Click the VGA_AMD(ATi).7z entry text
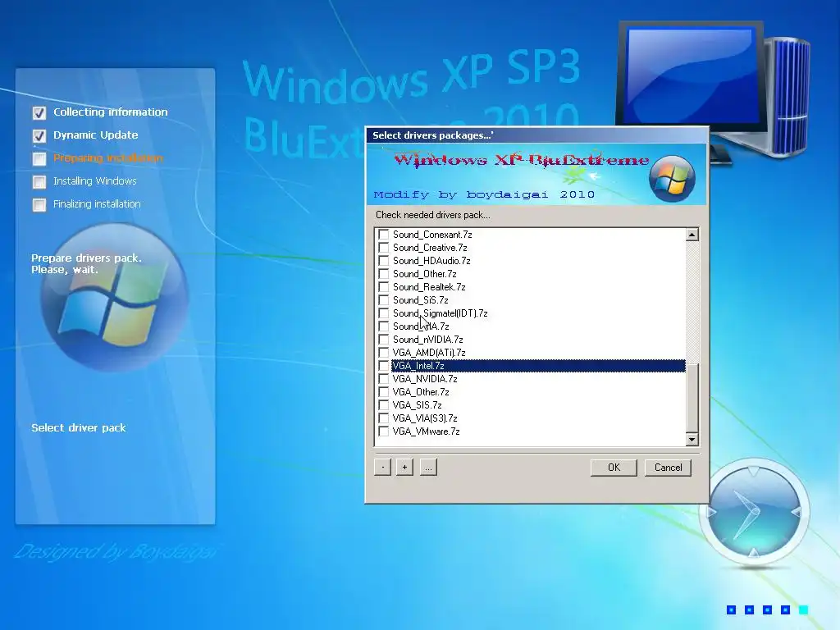Viewport: 840px width, 630px height. (x=428, y=353)
